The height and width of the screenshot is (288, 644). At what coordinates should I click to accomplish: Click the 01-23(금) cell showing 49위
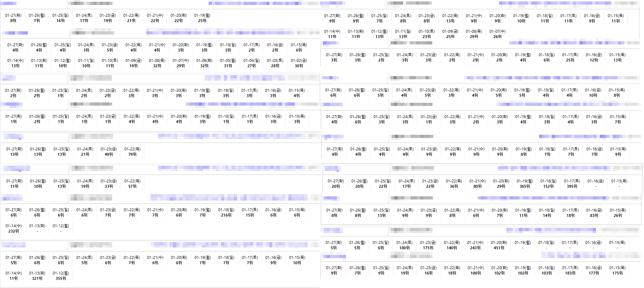[x=109, y=151]
